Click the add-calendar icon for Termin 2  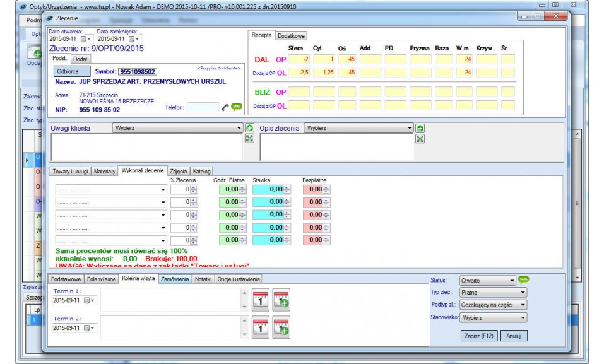(x=281, y=326)
